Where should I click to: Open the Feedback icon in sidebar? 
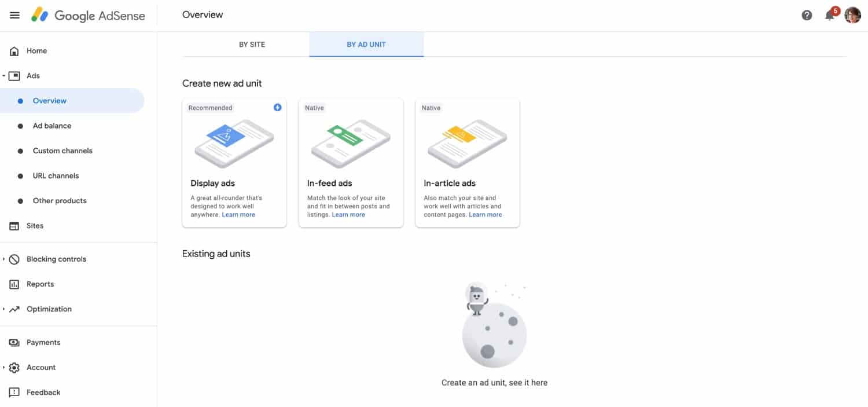click(14, 393)
